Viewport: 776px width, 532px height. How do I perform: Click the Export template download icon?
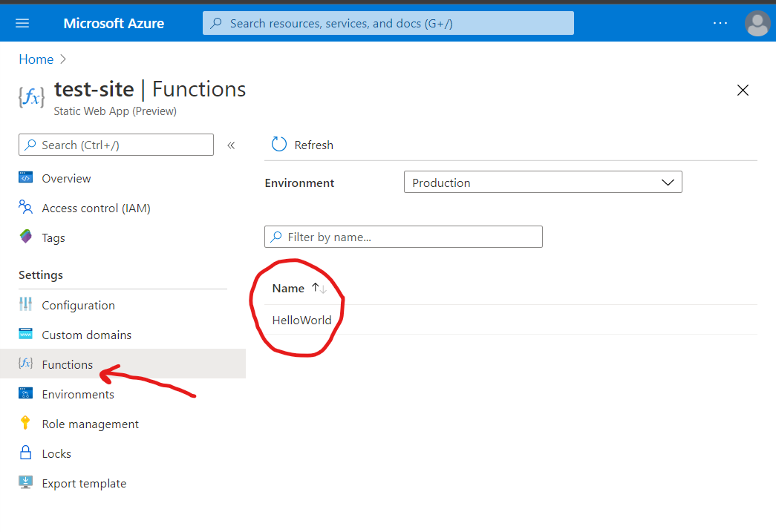coord(26,482)
